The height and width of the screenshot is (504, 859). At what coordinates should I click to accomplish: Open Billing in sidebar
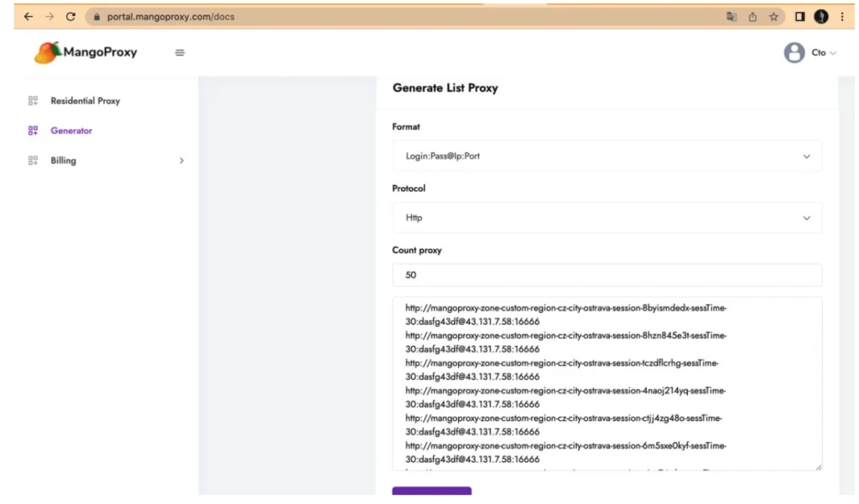(x=63, y=160)
